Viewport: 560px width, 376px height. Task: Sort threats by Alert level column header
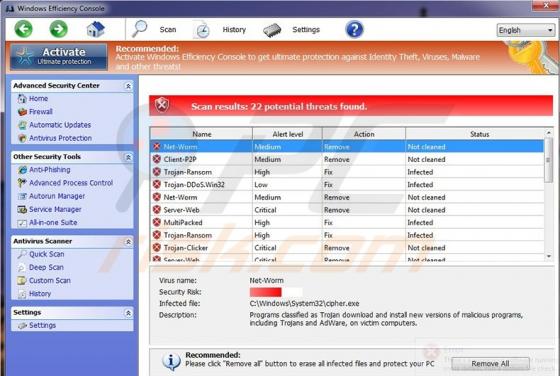(x=288, y=134)
